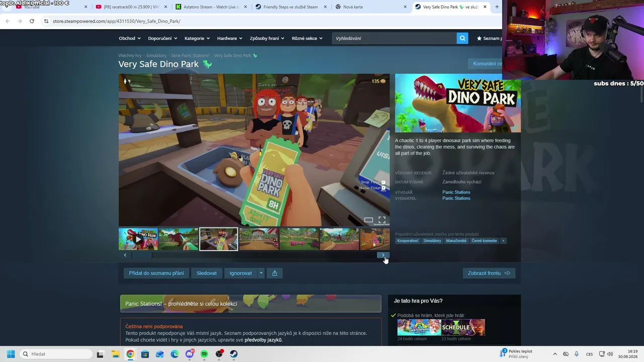
Task: Open the Manažerské tag
Action: (x=456, y=241)
